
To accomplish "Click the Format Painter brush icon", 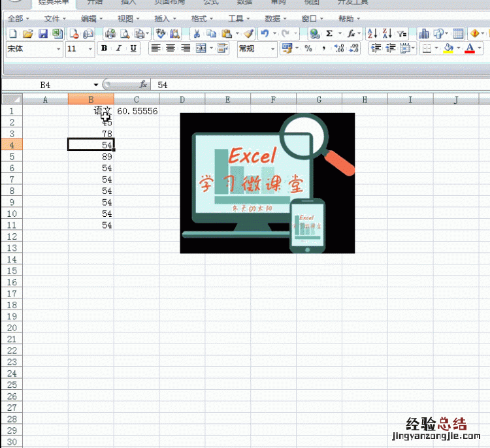I will pyautogui.click(x=248, y=33).
